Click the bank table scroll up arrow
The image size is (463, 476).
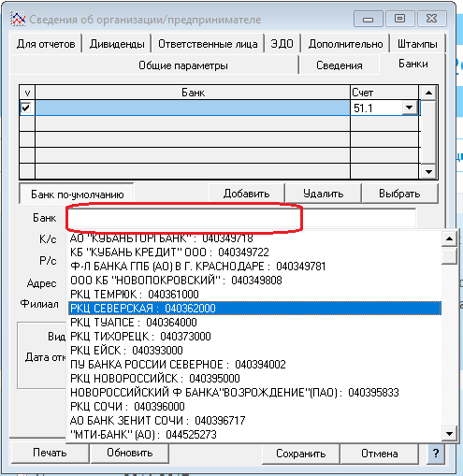[428, 93]
